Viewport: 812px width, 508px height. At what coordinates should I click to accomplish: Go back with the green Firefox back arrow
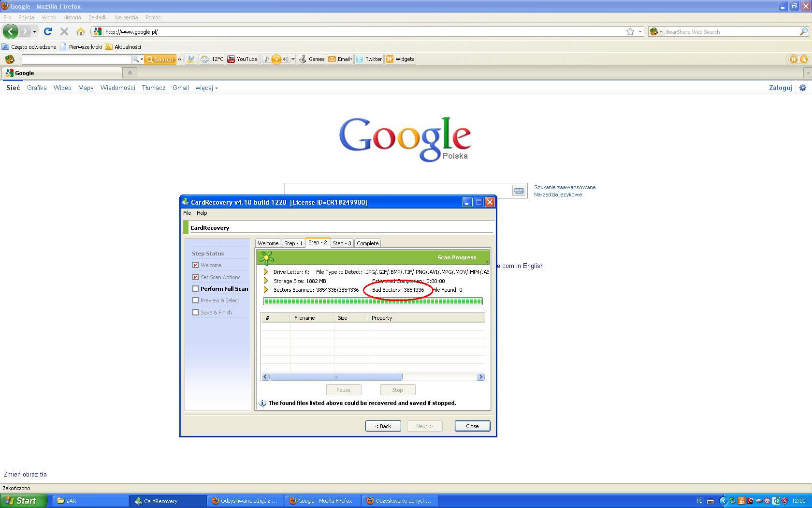pyautogui.click(x=10, y=31)
